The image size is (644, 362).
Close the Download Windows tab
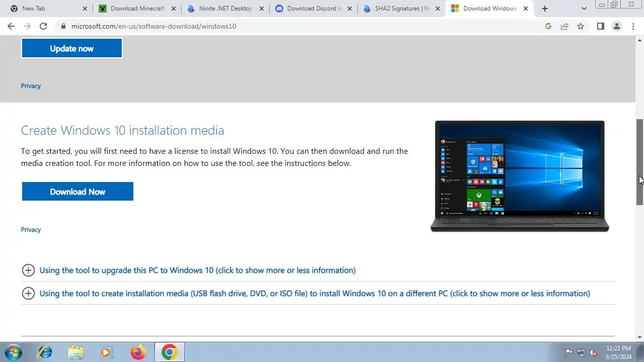(526, 9)
